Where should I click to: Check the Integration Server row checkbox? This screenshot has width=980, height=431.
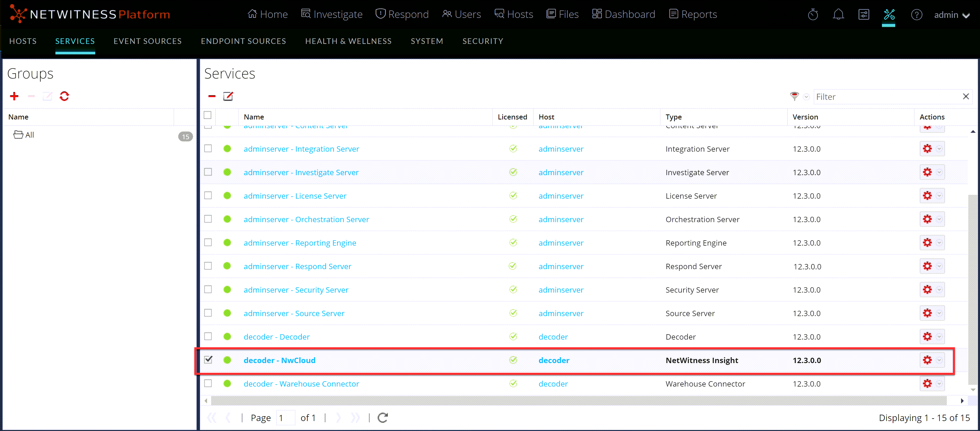(208, 148)
